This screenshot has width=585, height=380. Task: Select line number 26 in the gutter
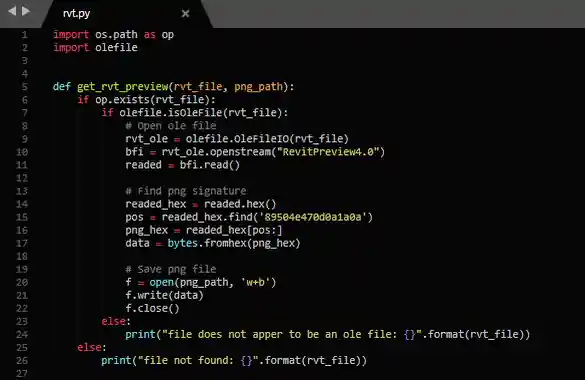tap(22, 361)
